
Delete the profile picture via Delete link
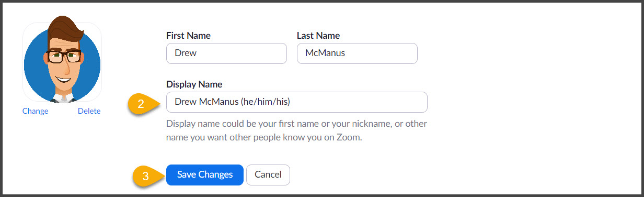pyautogui.click(x=89, y=111)
